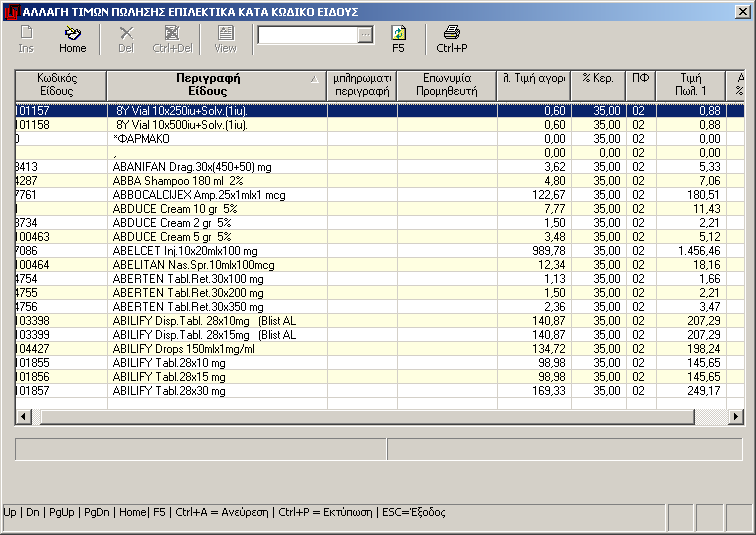Select ABILIFY Tabl.28x10 mg row
Image resolution: width=756 pixels, height=535 pixels.
pyautogui.click(x=379, y=362)
